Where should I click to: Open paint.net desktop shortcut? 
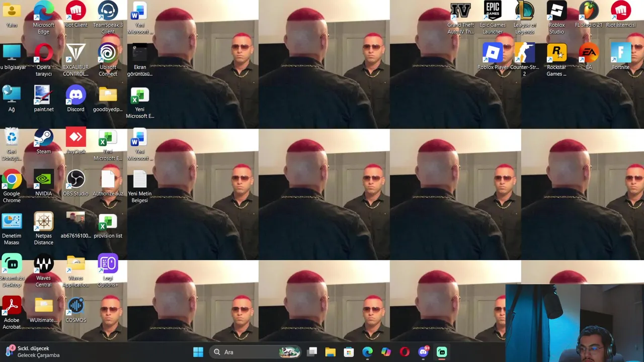[44, 99]
